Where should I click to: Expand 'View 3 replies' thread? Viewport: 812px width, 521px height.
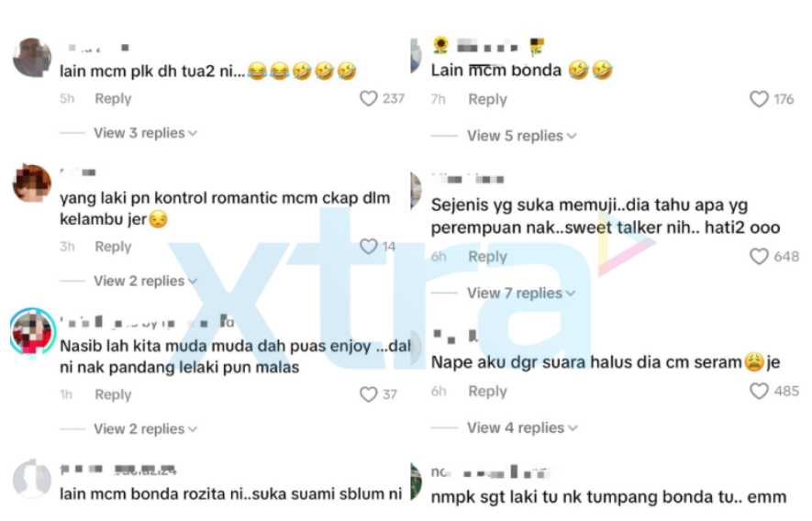point(145,133)
